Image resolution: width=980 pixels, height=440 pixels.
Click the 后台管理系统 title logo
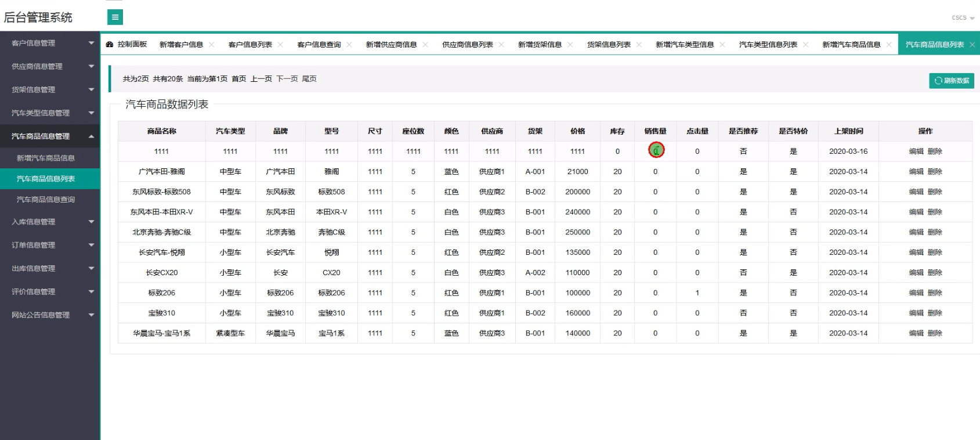(38, 17)
